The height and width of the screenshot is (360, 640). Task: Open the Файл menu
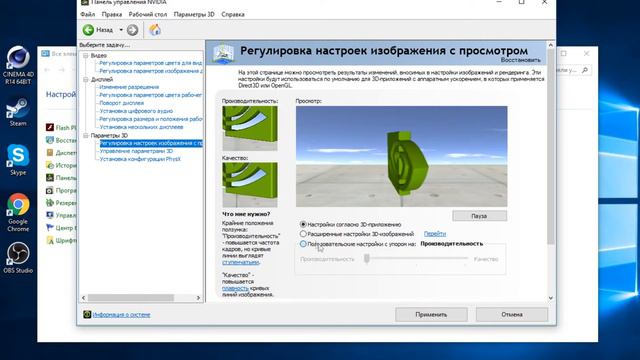[x=87, y=14]
